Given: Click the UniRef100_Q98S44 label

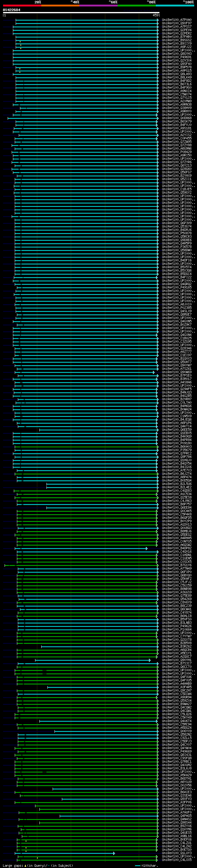Looking at the screenshot, I should click(176, 823).
